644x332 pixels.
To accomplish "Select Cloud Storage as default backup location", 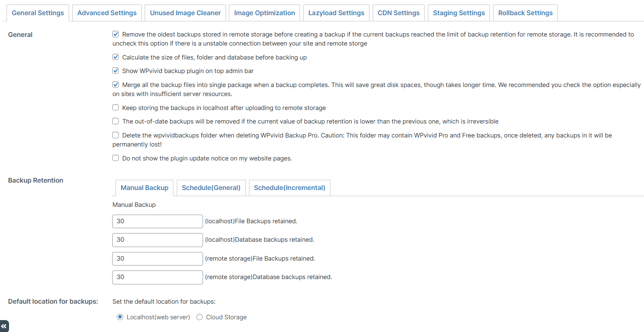I will pyautogui.click(x=199, y=317).
